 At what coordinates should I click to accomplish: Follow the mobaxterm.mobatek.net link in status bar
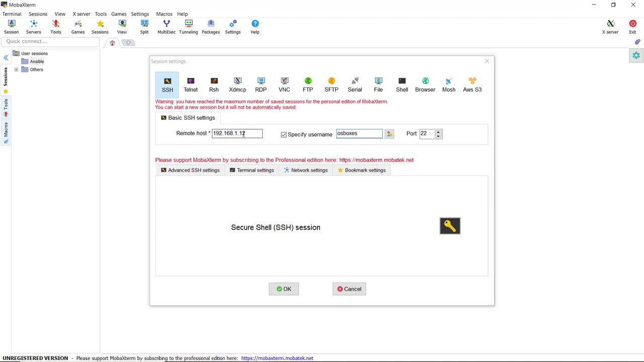coord(277,358)
